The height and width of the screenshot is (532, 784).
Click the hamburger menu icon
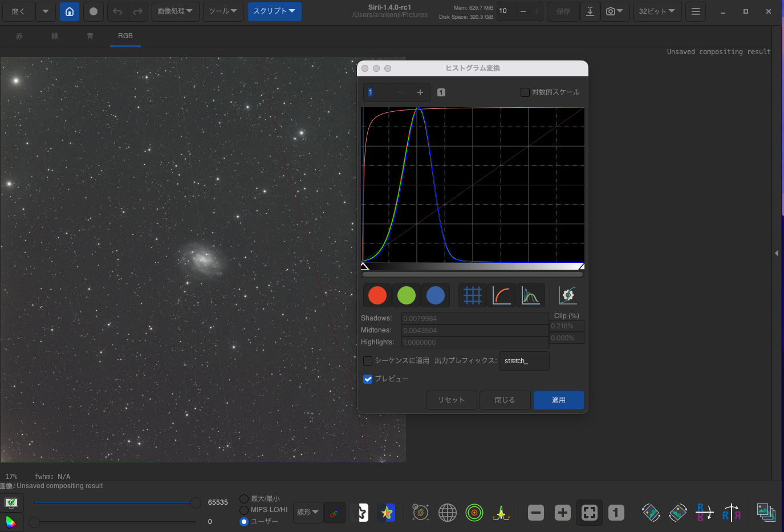point(695,11)
